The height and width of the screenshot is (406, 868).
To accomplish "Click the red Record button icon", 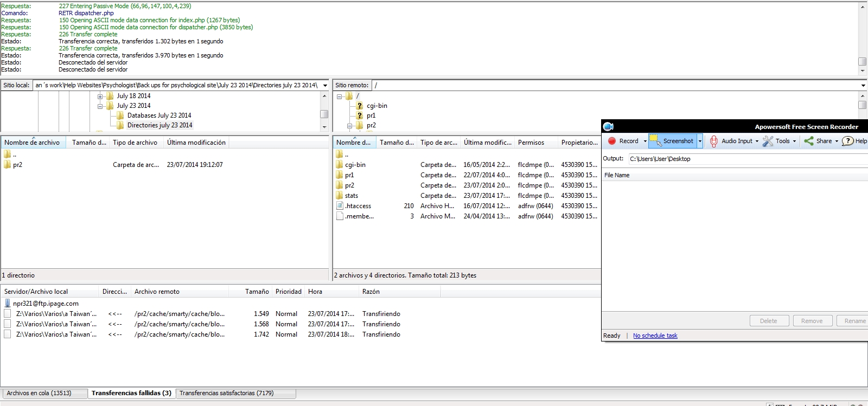I will pos(612,141).
